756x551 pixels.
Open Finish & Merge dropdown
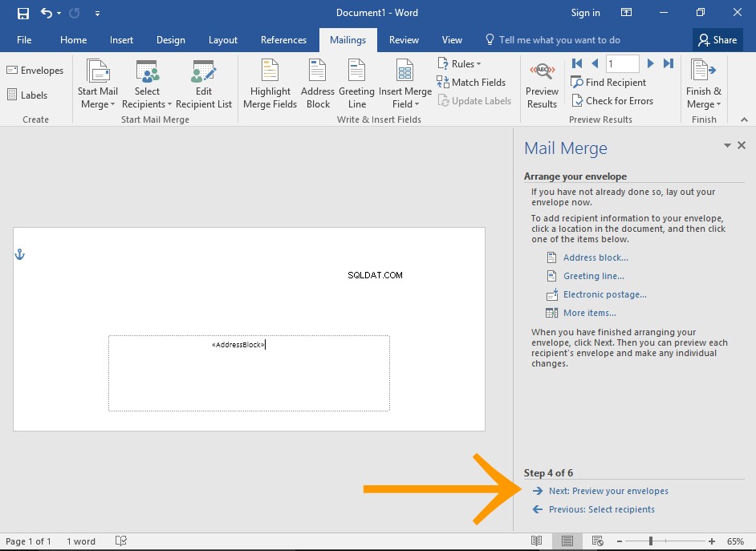[704, 83]
